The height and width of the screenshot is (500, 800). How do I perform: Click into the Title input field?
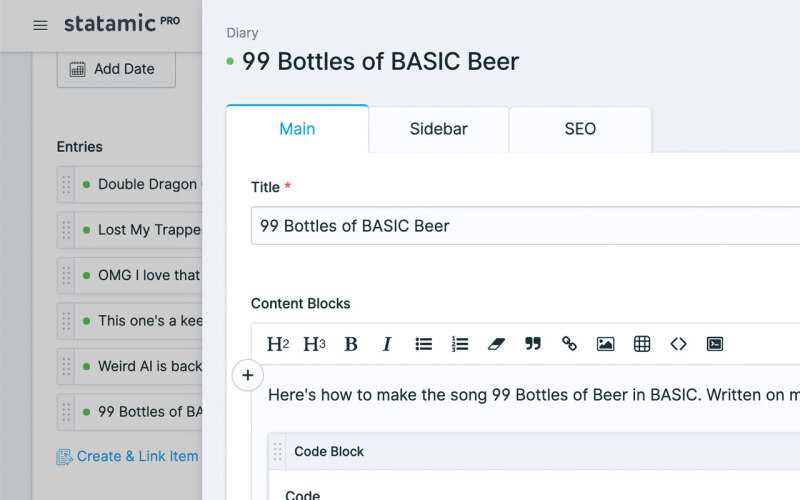pos(520,226)
